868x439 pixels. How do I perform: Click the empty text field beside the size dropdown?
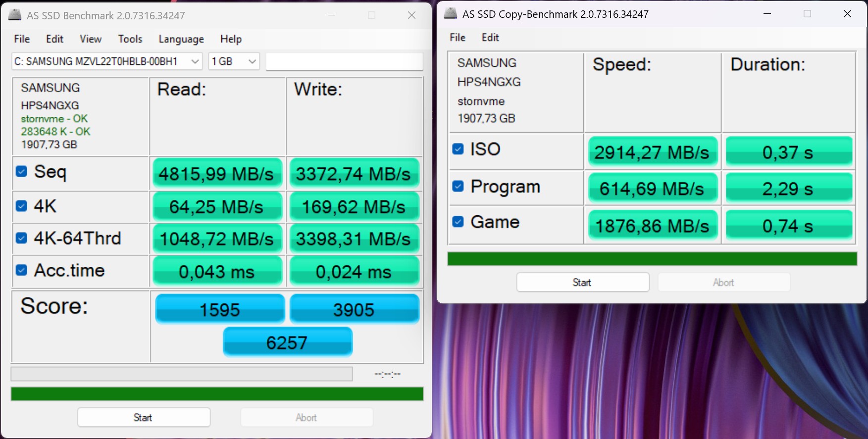click(x=345, y=61)
